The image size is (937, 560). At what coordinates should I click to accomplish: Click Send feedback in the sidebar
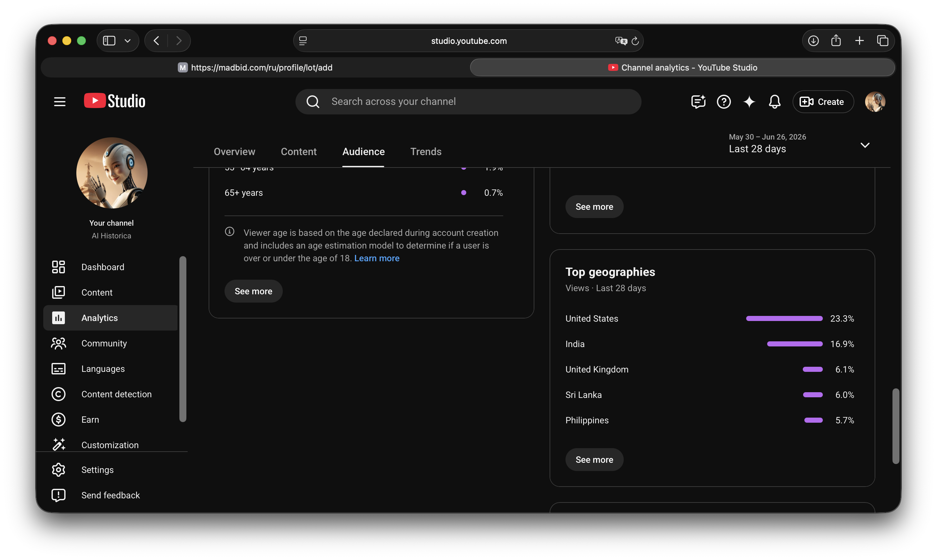(110, 495)
